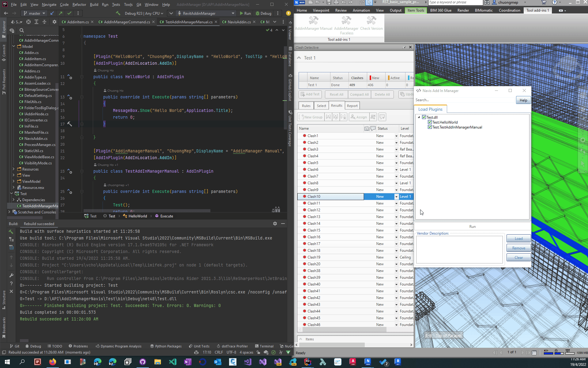Open the Refactor menu
This screenshot has height=368, width=588.
click(79, 5)
